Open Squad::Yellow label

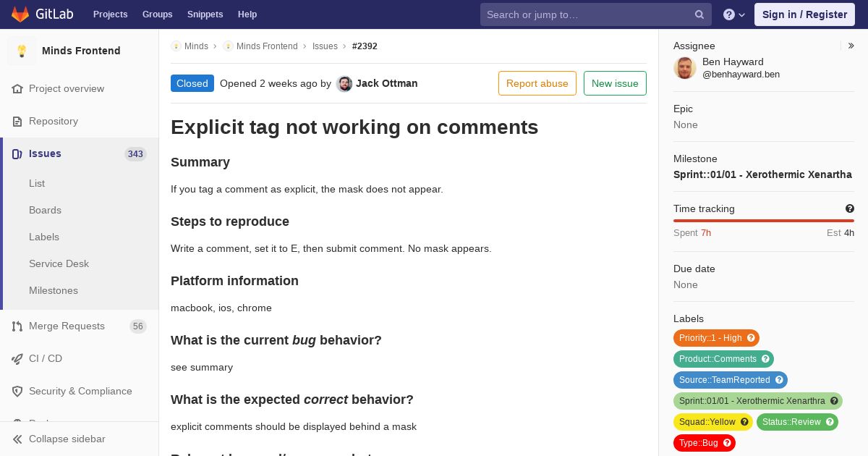coord(707,422)
